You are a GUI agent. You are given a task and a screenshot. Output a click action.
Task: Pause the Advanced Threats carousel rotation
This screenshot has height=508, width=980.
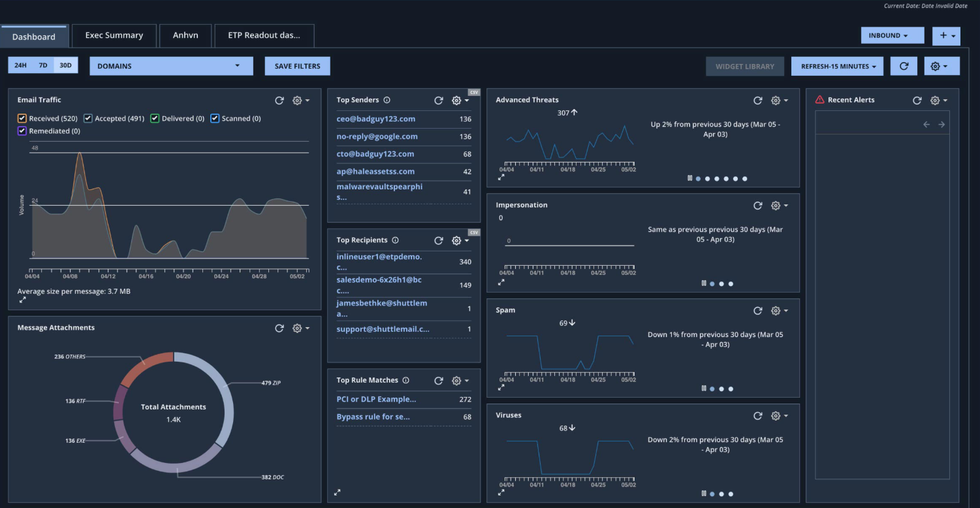689,178
